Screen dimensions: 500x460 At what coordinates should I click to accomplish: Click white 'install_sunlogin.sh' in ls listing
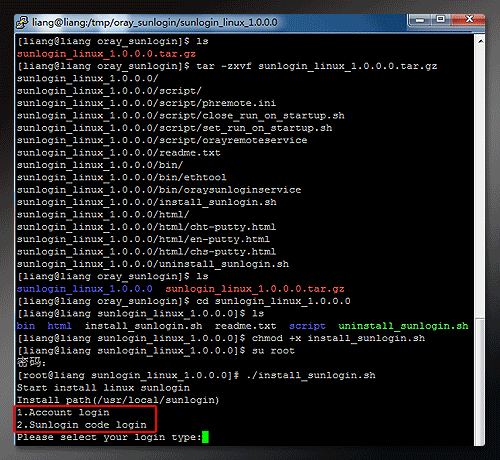pos(143,326)
